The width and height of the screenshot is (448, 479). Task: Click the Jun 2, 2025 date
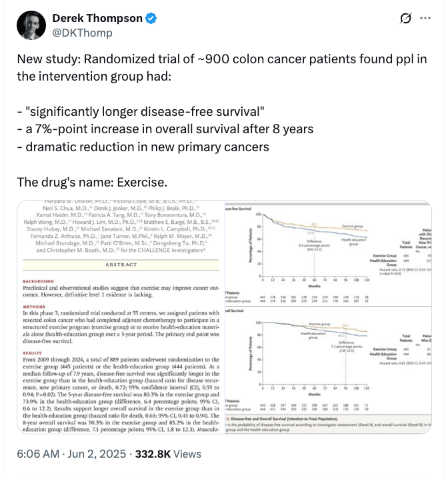[x=97, y=454]
